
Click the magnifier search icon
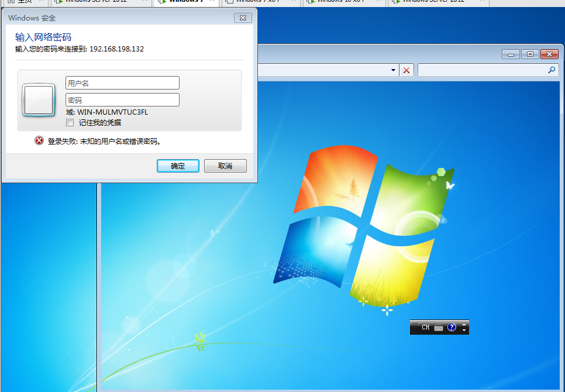pos(552,70)
